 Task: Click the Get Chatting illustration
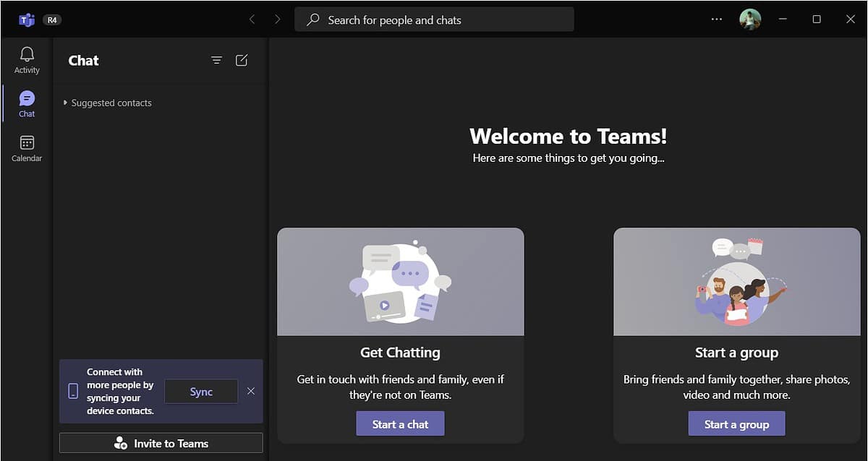pos(400,282)
